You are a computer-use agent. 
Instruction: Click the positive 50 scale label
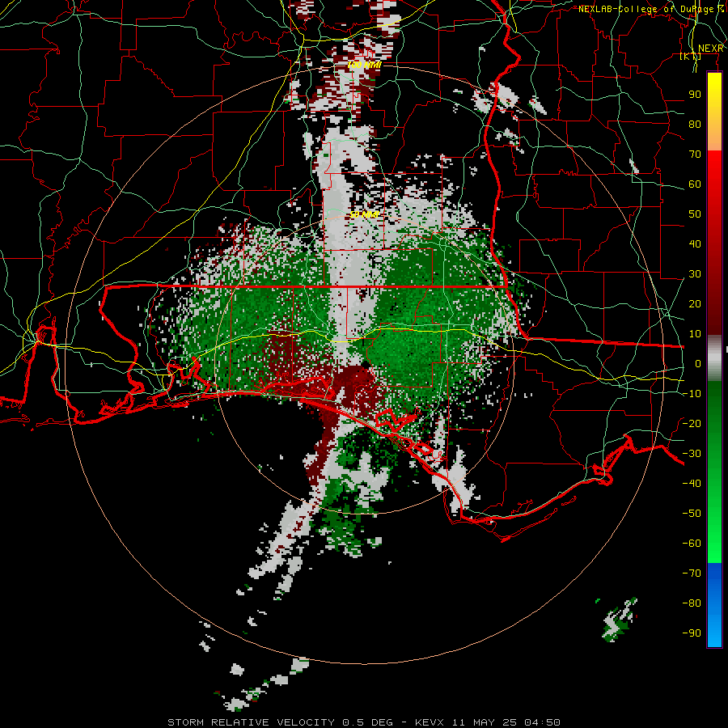click(x=695, y=214)
